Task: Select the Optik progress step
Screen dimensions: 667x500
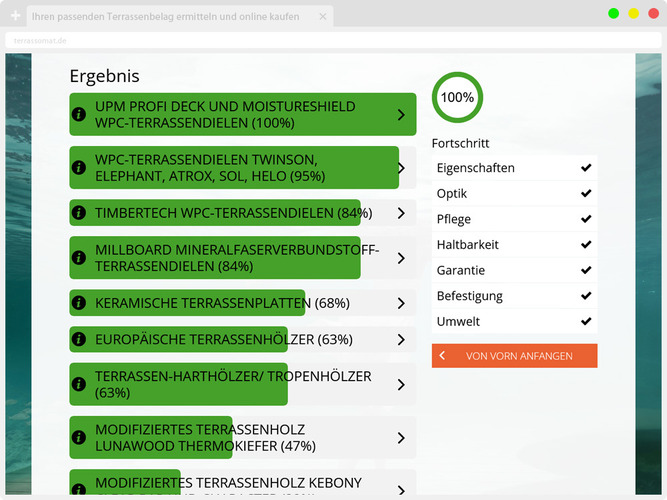Action: (x=452, y=194)
